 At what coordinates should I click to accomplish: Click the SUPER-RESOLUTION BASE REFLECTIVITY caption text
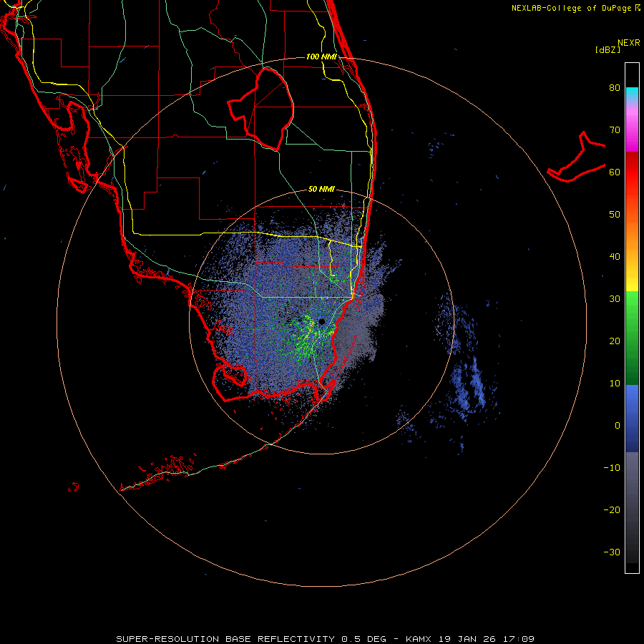[225, 639]
